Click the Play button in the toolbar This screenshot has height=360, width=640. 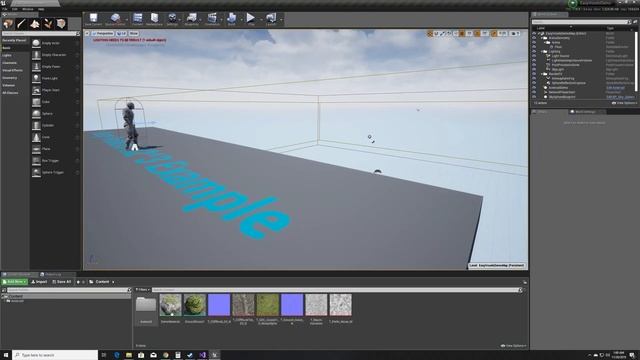pyautogui.click(x=251, y=19)
